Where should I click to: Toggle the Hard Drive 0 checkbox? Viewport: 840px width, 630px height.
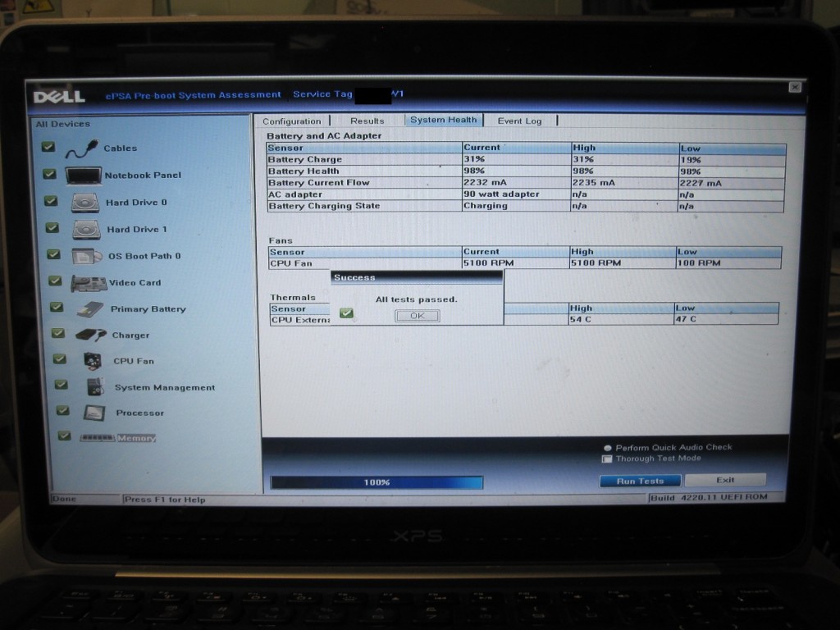51,201
